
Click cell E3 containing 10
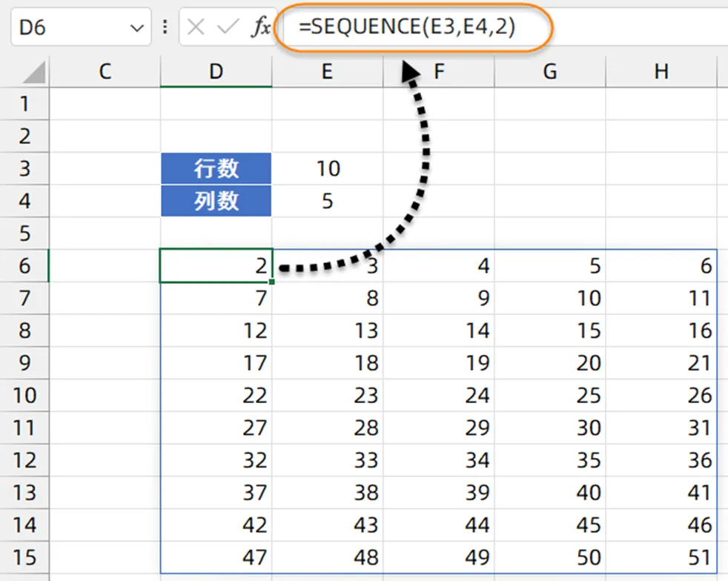click(x=327, y=168)
